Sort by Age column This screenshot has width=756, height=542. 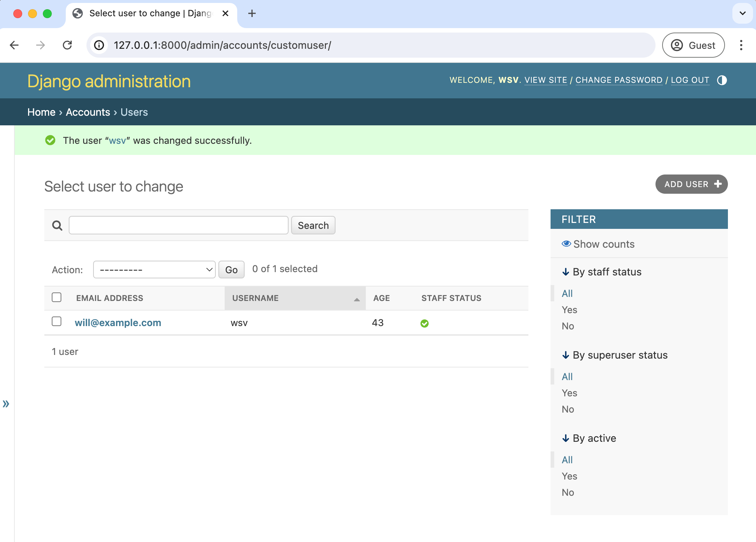(382, 298)
